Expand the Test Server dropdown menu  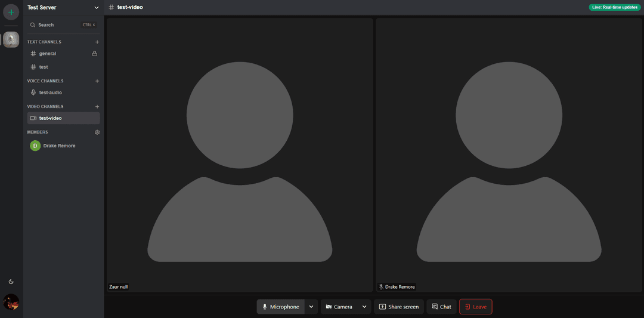(x=97, y=7)
